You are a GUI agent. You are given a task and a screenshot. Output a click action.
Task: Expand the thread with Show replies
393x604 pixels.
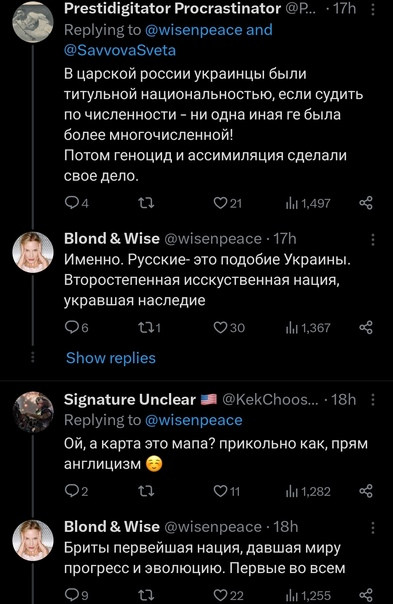click(x=111, y=358)
